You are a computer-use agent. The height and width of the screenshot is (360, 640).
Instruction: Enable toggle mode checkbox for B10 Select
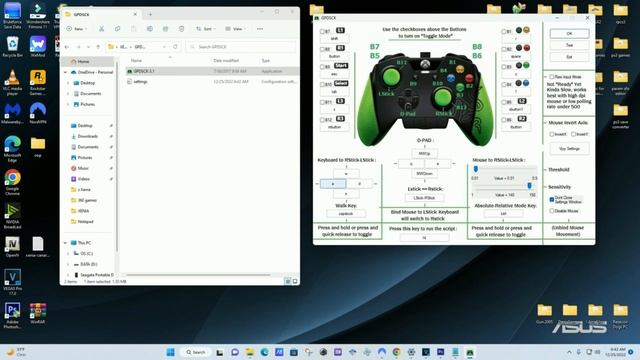(322, 84)
